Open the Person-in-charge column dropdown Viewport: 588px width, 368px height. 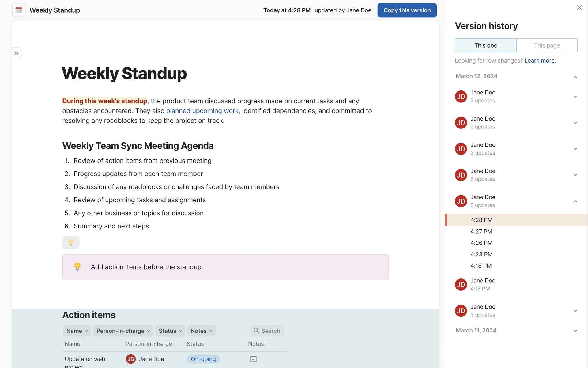point(123,331)
